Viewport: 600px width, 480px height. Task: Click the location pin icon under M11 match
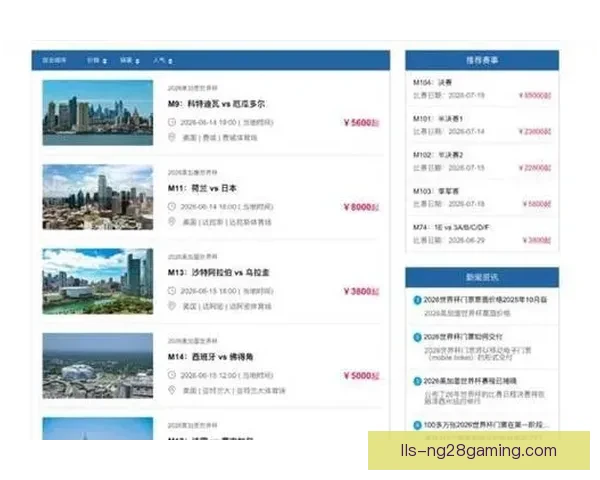(172, 222)
